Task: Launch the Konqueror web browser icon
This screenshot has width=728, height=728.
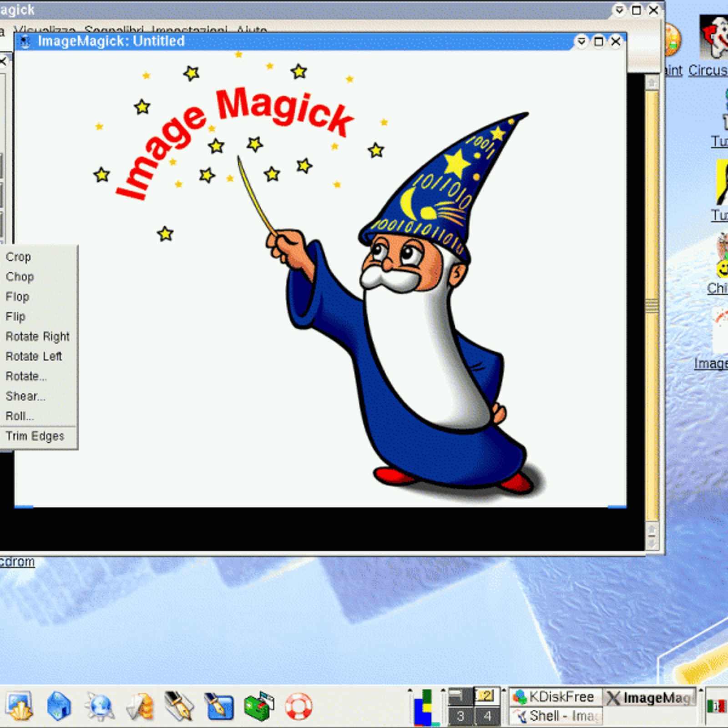Action: (x=100, y=706)
